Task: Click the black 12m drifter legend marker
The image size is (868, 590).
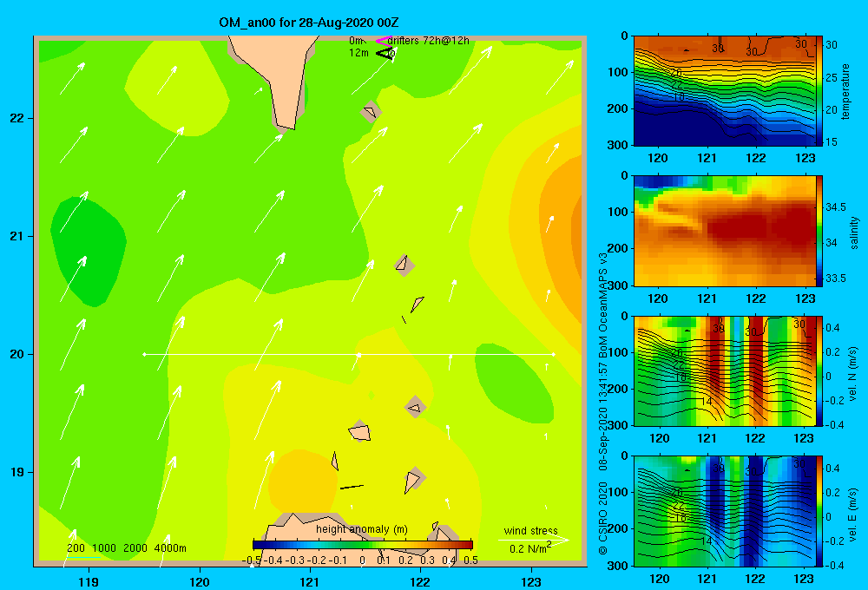Action: pyautogui.click(x=385, y=53)
